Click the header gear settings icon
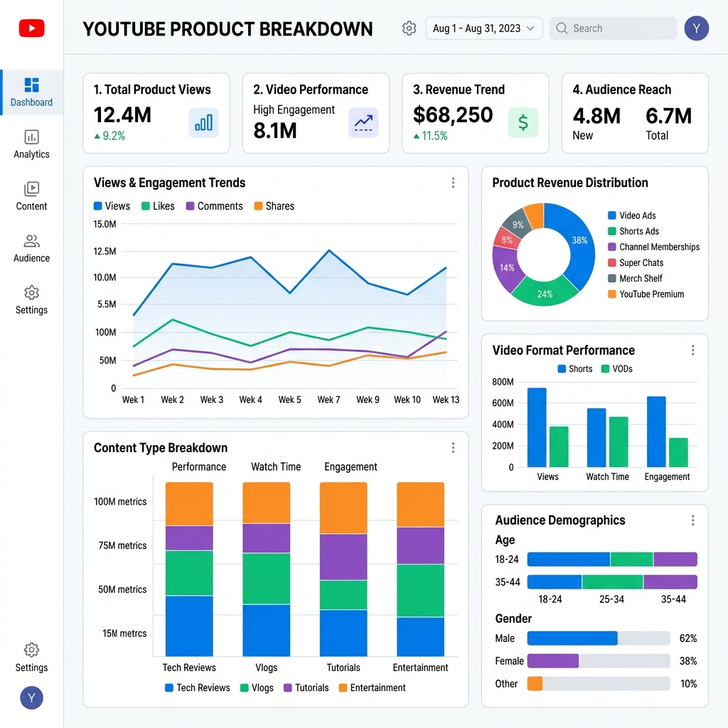Image resolution: width=728 pixels, height=728 pixels. tap(409, 28)
